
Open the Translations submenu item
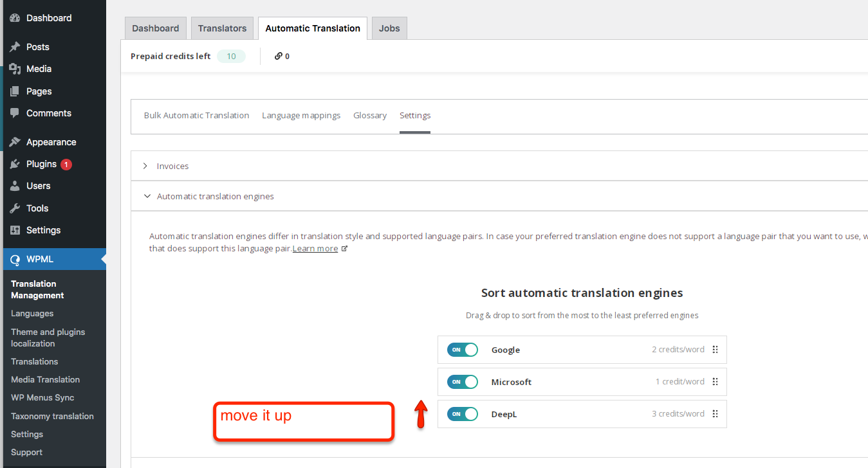pos(35,361)
